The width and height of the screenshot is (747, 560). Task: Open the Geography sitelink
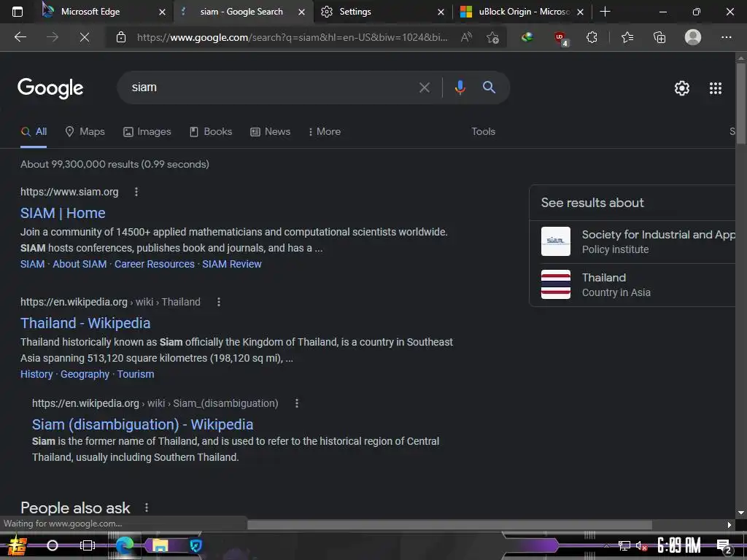(85, 374)
